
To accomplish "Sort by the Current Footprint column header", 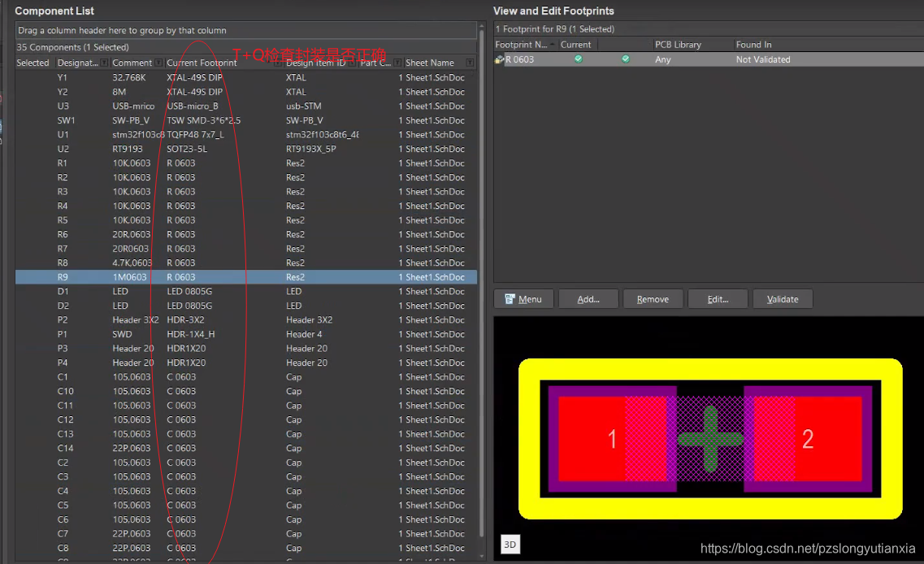I will [202, 63].
